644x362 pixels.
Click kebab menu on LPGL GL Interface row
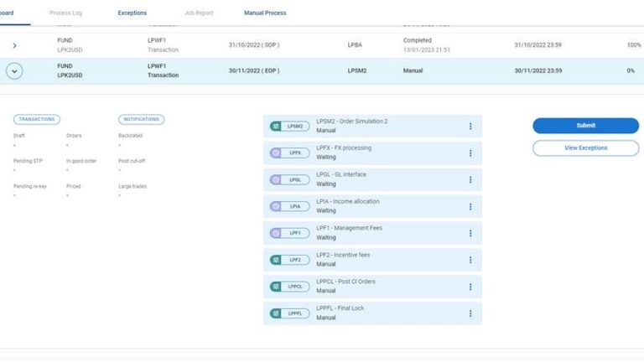(470, 179)
